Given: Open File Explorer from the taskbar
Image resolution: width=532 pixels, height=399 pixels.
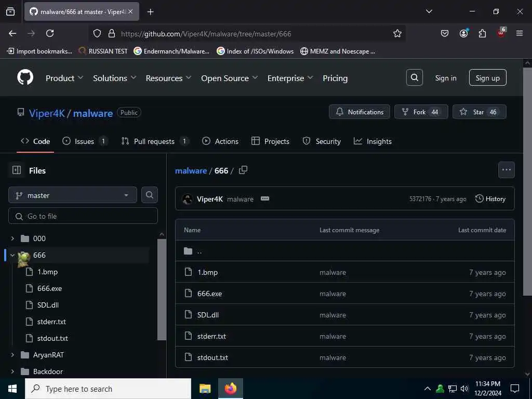Looking at the screenshot, I should (x=205, y=389).
